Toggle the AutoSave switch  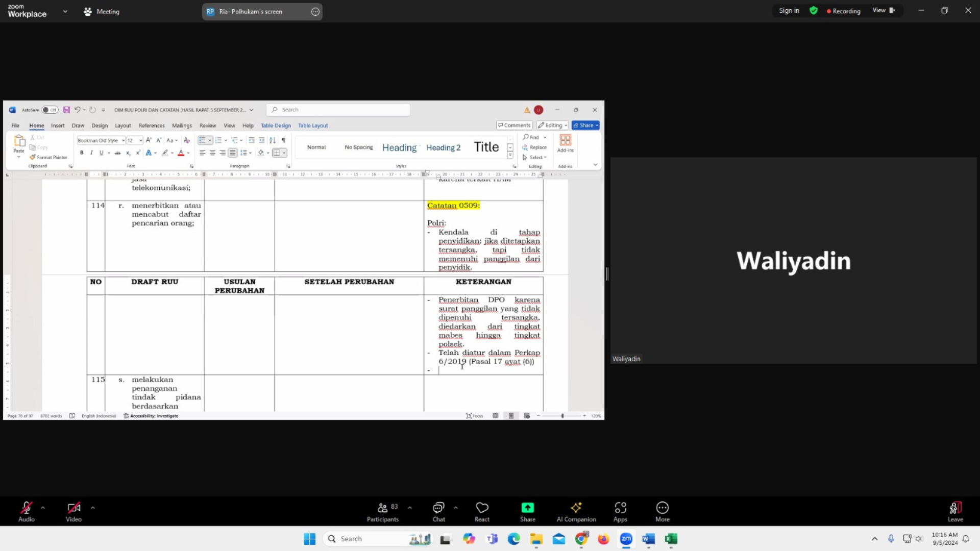(x=50, y=110)
